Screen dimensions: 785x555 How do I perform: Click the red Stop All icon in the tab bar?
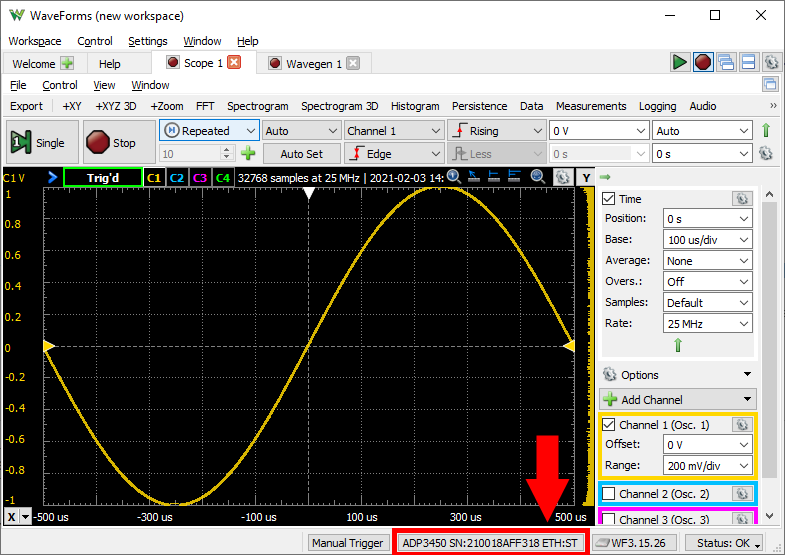click(x=703, y=63)
